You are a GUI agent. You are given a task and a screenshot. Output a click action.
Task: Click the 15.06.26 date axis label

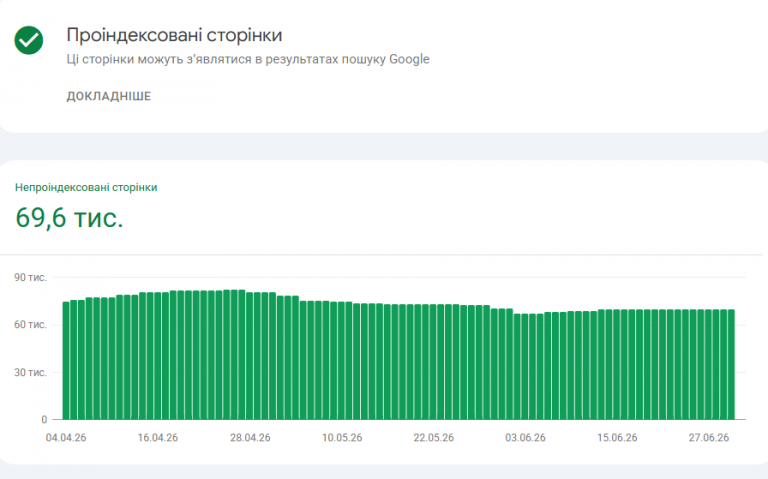[617, 438]
